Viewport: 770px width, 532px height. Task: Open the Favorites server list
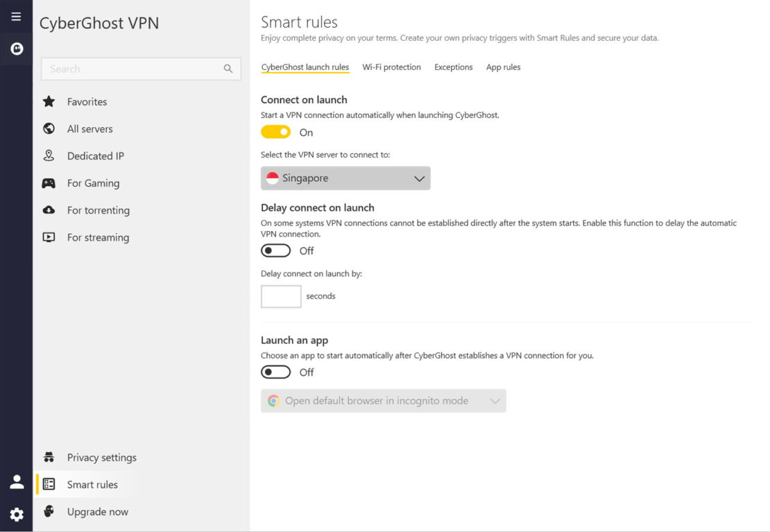click(86, 101)
